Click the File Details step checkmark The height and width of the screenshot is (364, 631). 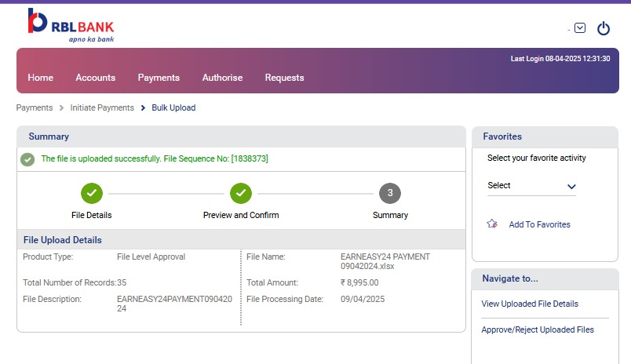click(92, 193)
